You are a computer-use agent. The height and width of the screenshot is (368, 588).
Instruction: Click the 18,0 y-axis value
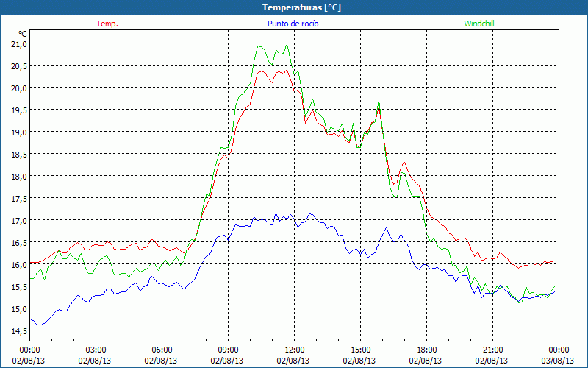(x=19, y=176)
